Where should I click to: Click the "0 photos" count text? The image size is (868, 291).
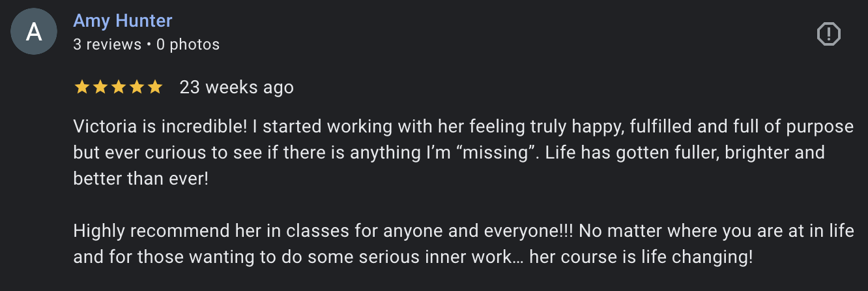pos(188,44)
